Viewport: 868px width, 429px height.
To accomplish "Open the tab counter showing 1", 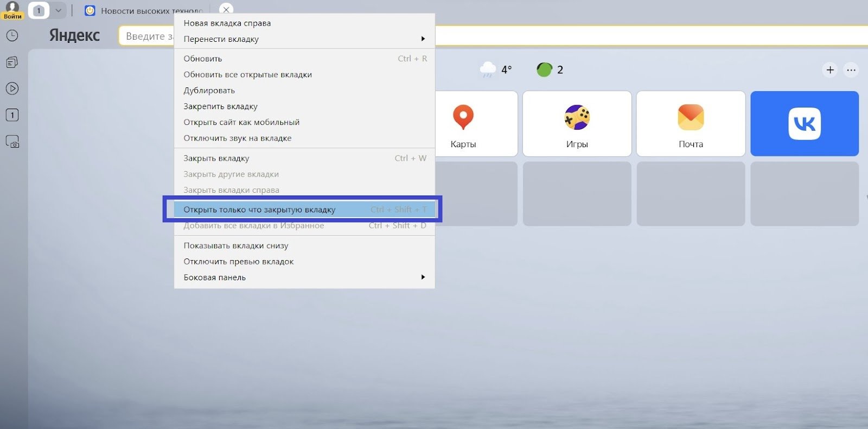I will coord(39,10).
